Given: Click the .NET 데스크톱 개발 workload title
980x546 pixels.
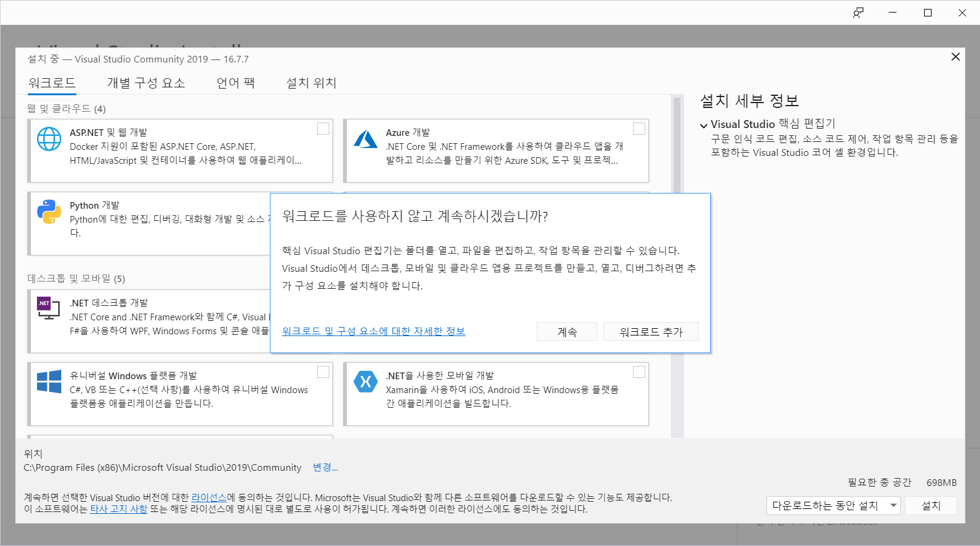Looking at the screenshot, I should click(109, 303).
